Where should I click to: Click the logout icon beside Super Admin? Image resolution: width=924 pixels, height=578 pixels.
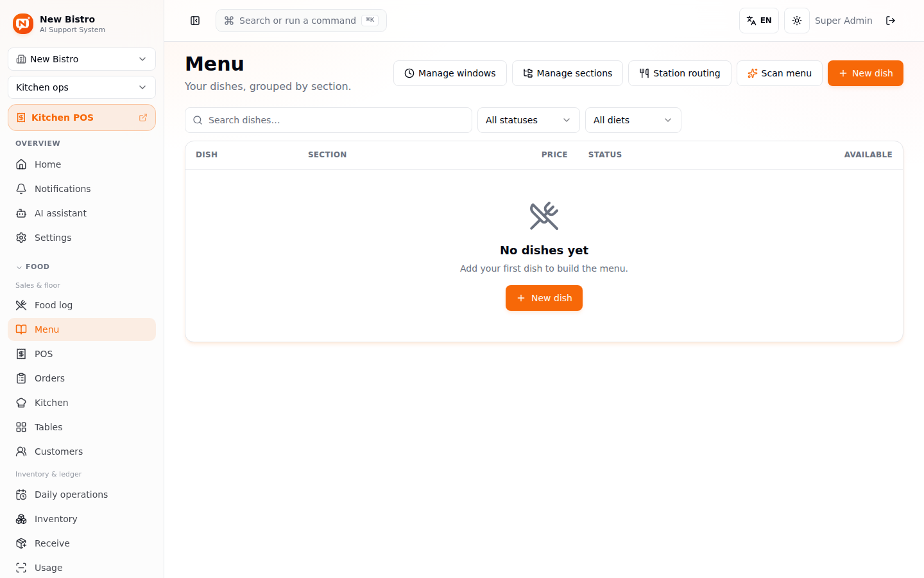pyautogui.click(x=891, y=21)
